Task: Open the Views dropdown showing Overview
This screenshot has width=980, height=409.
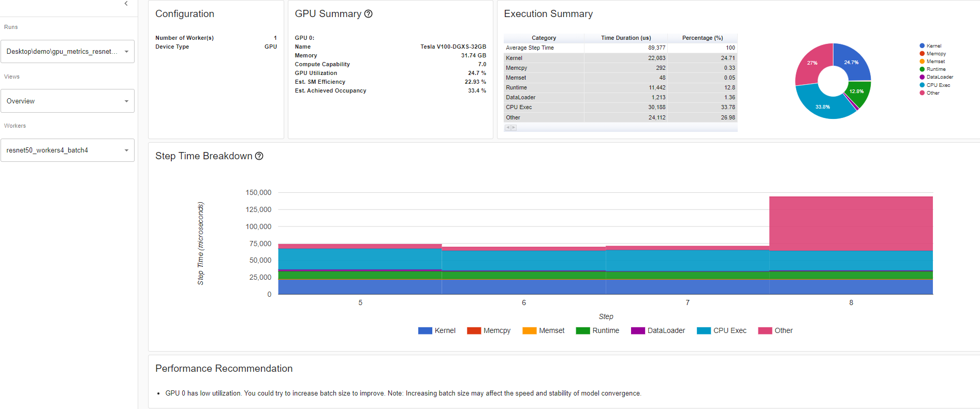Action: point(67,101)
